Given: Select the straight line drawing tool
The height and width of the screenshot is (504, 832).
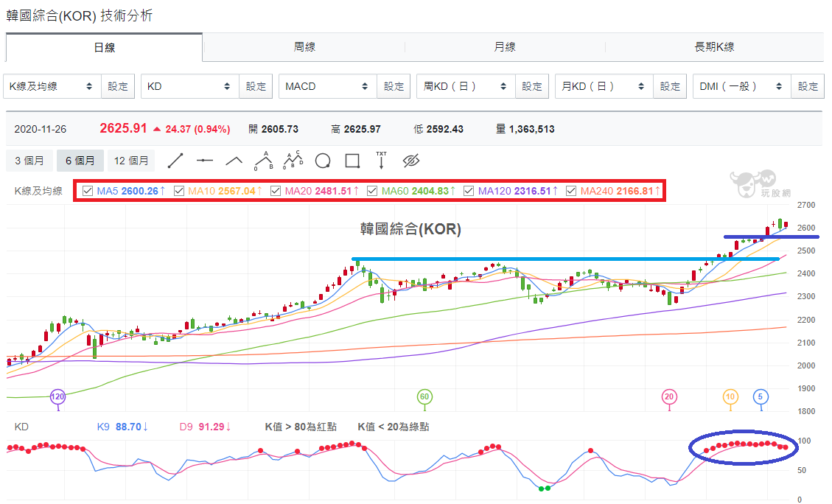Looking at the screenshot, I should [175, 161].
